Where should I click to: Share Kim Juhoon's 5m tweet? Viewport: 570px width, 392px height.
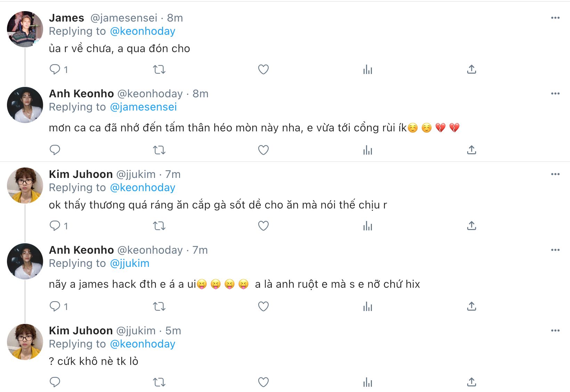[471, 382]
